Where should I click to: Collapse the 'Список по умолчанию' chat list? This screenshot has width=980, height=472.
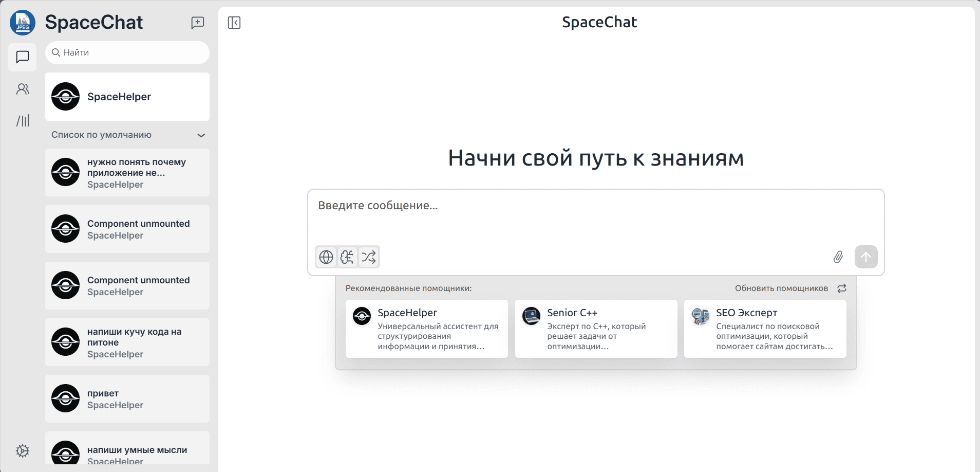point(201,135)
